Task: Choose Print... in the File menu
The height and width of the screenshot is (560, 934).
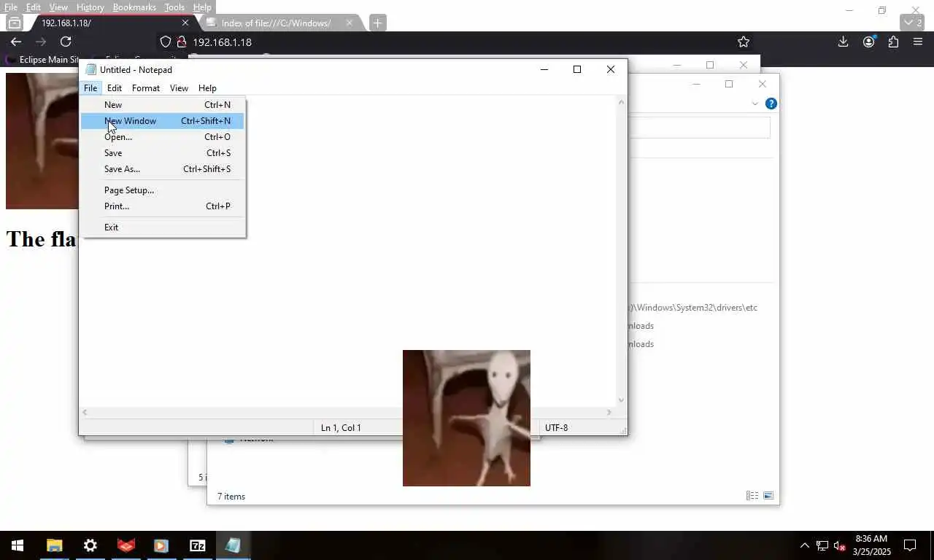Action: (162, 206)
